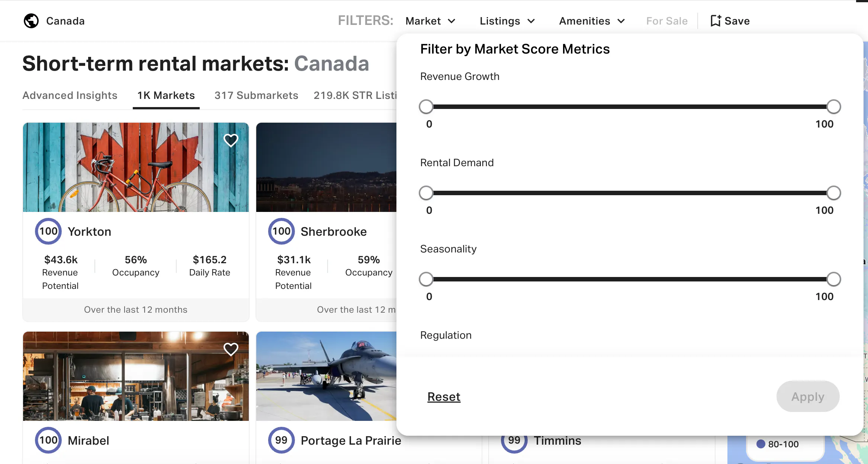The image size is (868, 464).
Task: Click the Revenue Growth section label
Action: (x=460, y=77)
